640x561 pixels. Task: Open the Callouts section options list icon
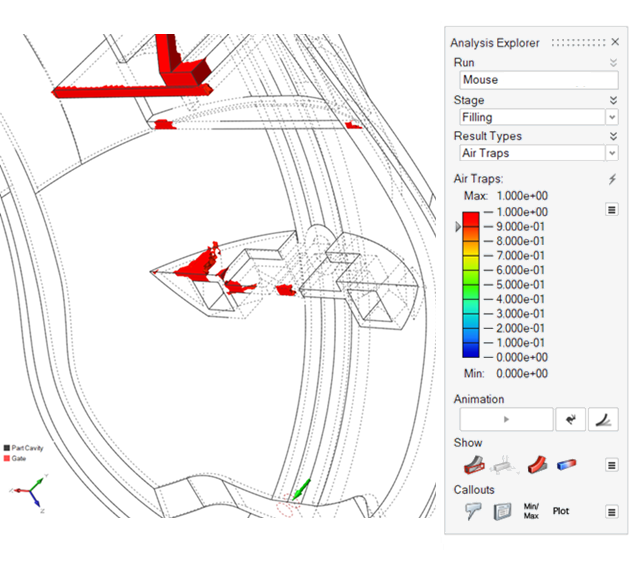(x=611, y=511)
